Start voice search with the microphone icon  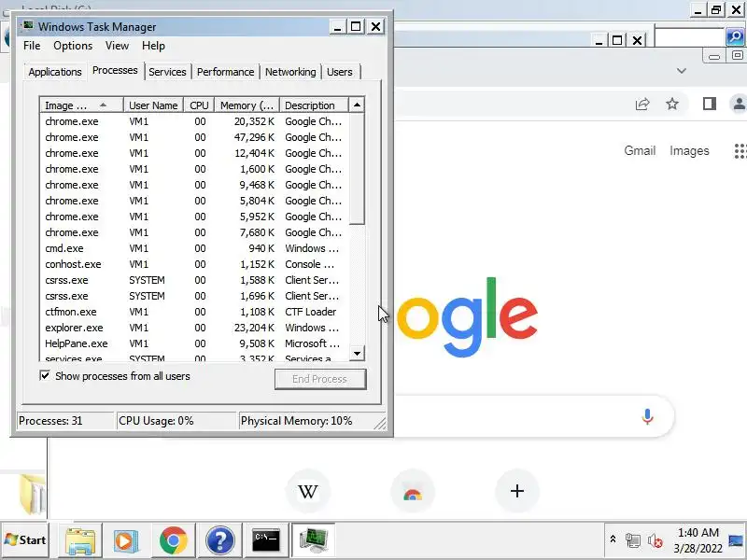pos(647,416)
